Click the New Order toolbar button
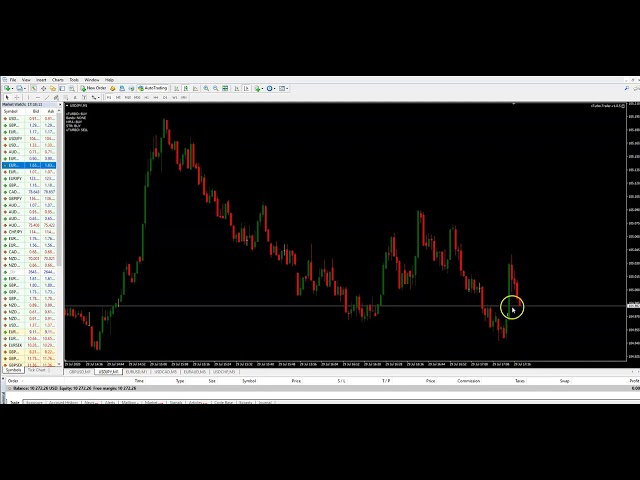 pyautogui.click(x=96, y=88)
